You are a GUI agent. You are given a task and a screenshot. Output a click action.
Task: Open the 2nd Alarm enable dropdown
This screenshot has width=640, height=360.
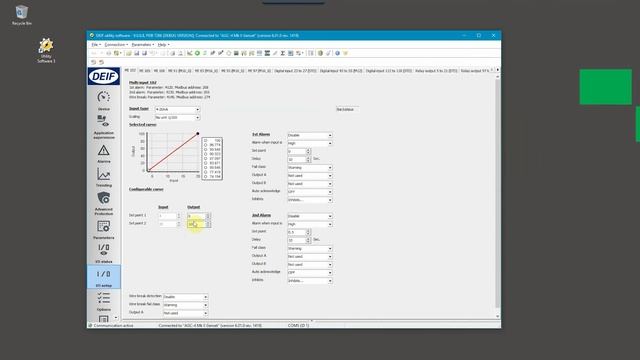[310, 216]
